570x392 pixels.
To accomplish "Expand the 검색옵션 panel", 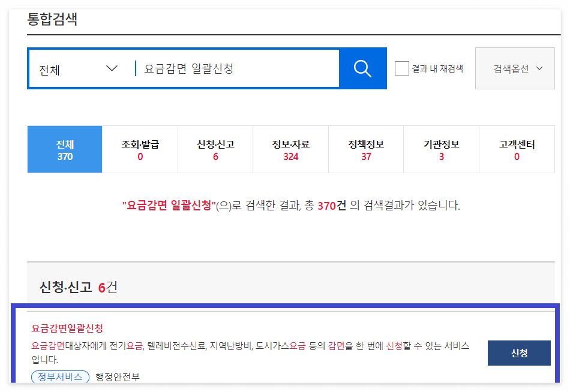I will [515, 68].
